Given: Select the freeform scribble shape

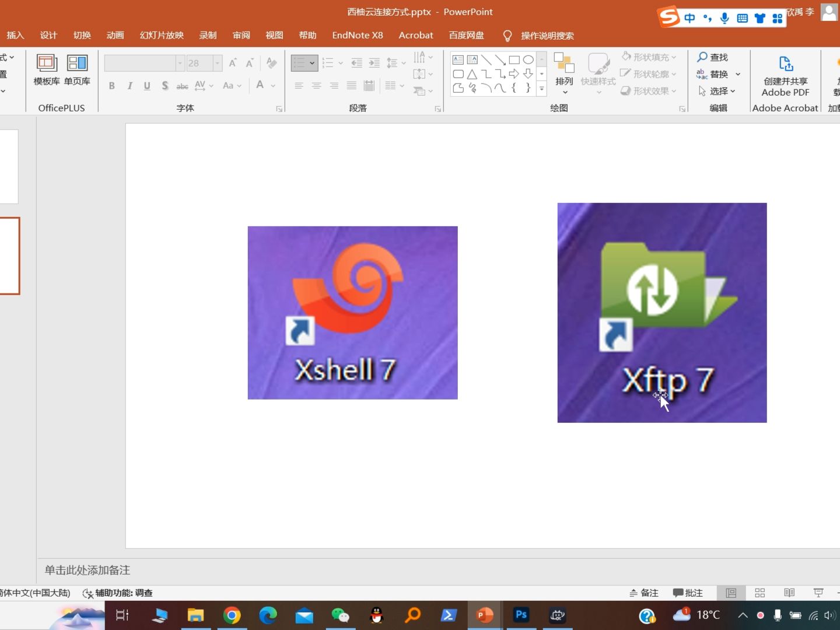Looking at the screenshot, I should [x=472, y=88].
